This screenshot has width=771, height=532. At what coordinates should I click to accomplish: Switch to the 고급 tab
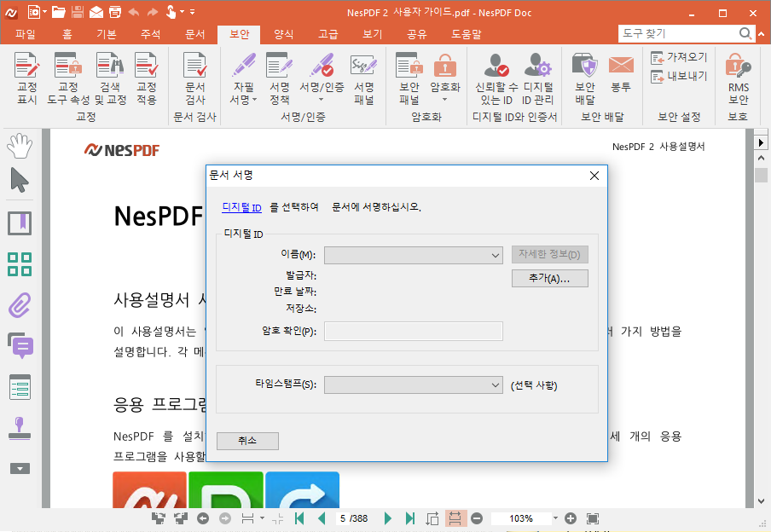tap(328, 34)
